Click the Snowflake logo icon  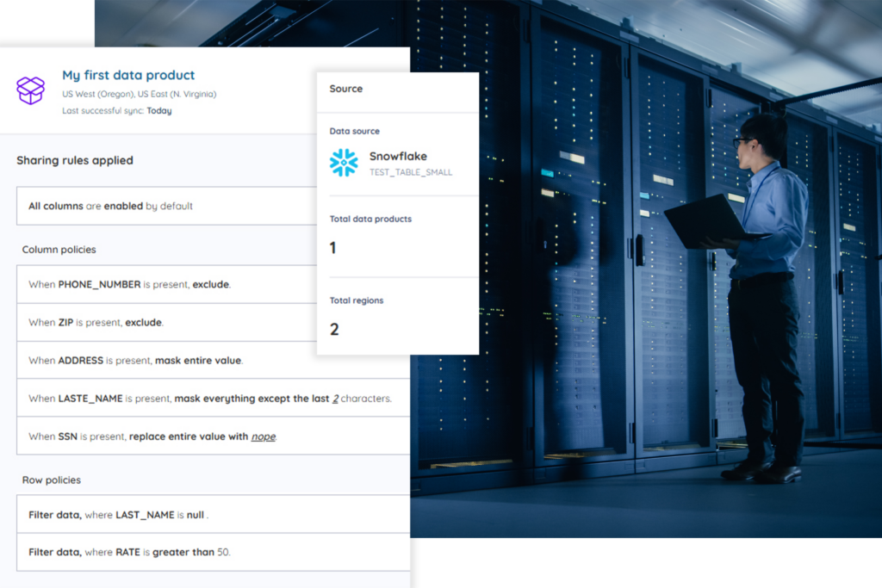344,163
